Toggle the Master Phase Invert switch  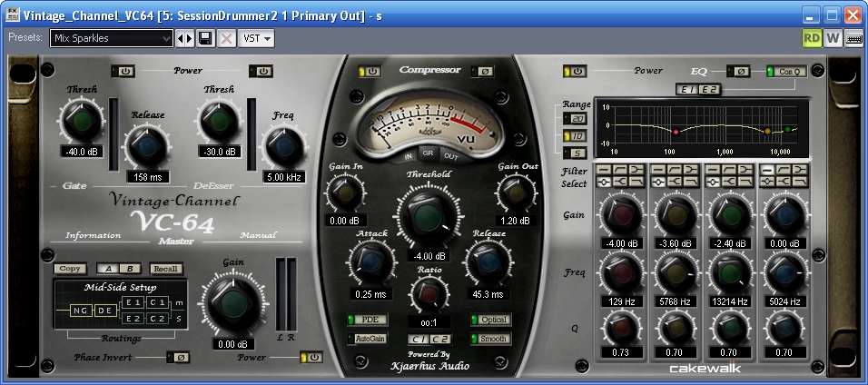point(178,358)
